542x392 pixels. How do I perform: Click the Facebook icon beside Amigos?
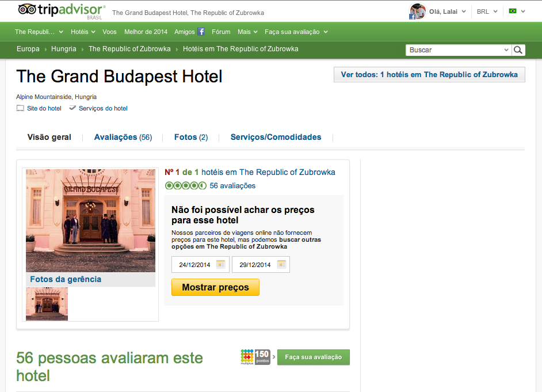point(201,32)
